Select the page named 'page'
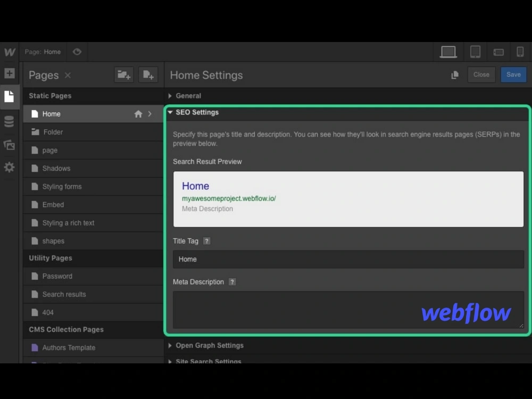This screenshot has width=532, height=399. coord(93,151)
